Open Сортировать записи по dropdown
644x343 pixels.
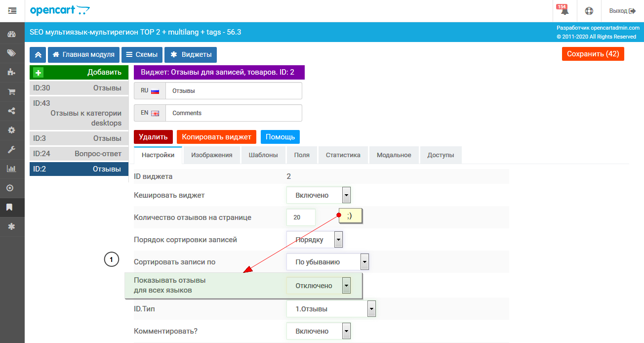coord(328,262)
